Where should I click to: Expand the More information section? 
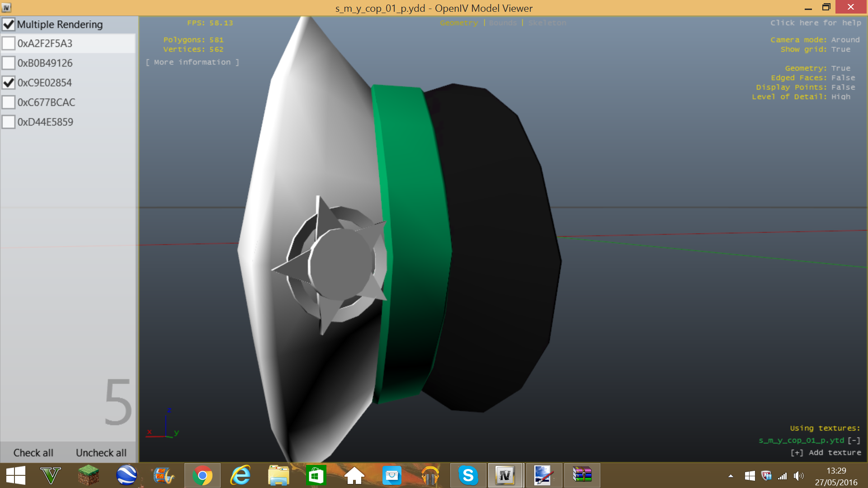click(x=192, y=62)
